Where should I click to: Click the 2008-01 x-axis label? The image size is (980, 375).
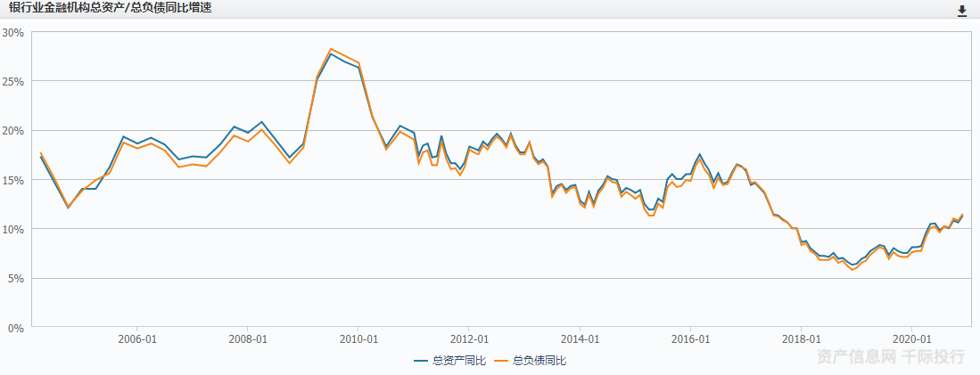click(x=248, y=338)
